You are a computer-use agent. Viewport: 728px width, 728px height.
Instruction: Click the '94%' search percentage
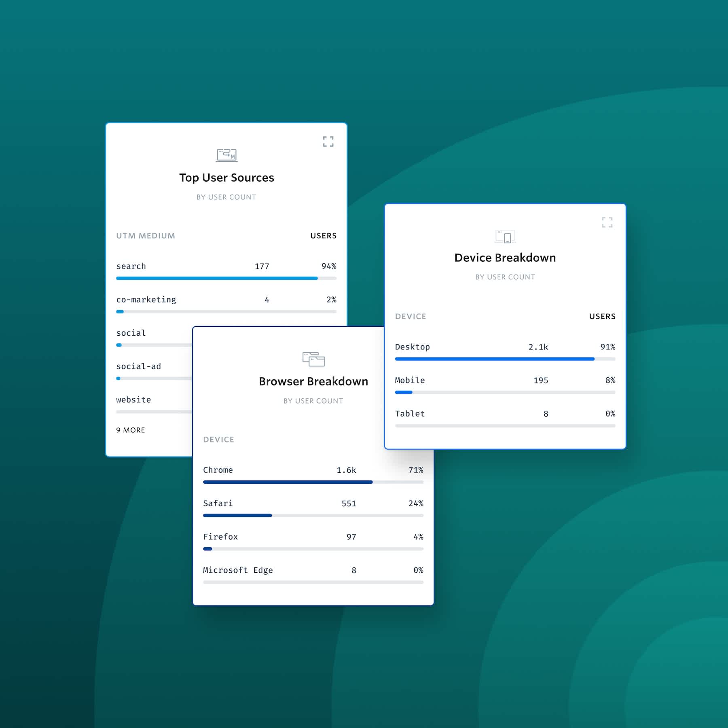click(329, 266)
